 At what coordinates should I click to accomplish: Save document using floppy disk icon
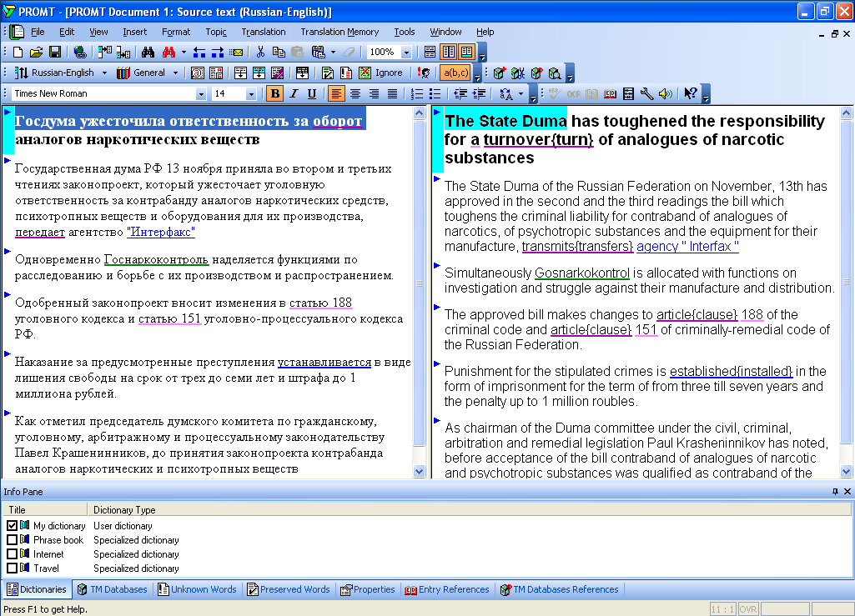pos(54,53)
